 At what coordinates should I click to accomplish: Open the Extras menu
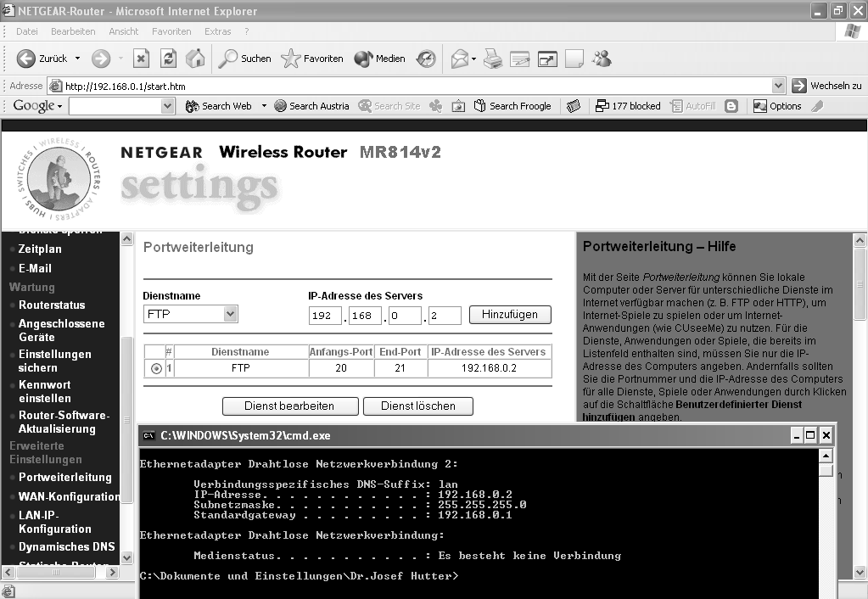coord(217,31)
